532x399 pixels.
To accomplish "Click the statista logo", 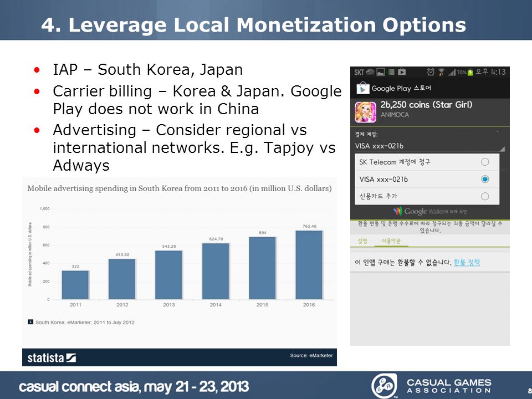I will (52, 357).
